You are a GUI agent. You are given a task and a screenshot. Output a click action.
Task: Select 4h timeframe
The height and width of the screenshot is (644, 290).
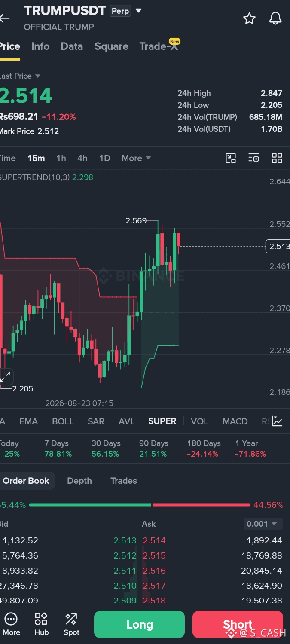point(82,158)
